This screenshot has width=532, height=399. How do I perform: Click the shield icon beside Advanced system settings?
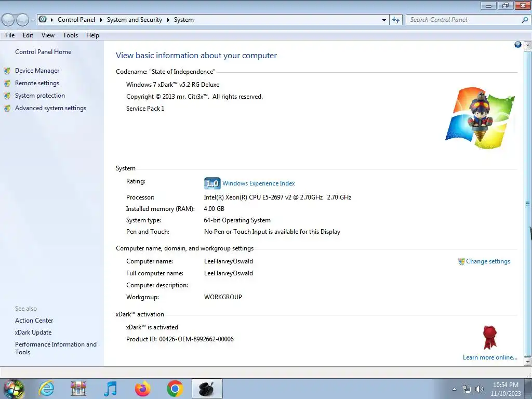point(7,108)
